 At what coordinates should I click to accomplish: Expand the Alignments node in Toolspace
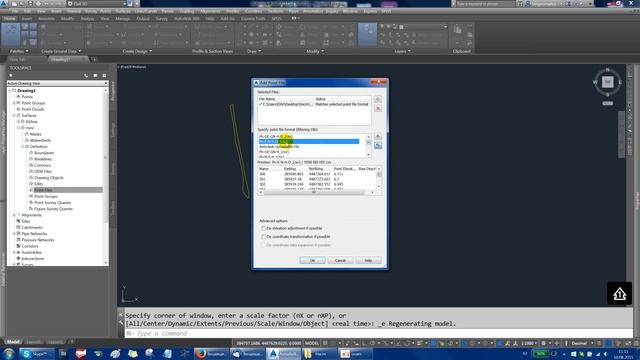[14, 215]
